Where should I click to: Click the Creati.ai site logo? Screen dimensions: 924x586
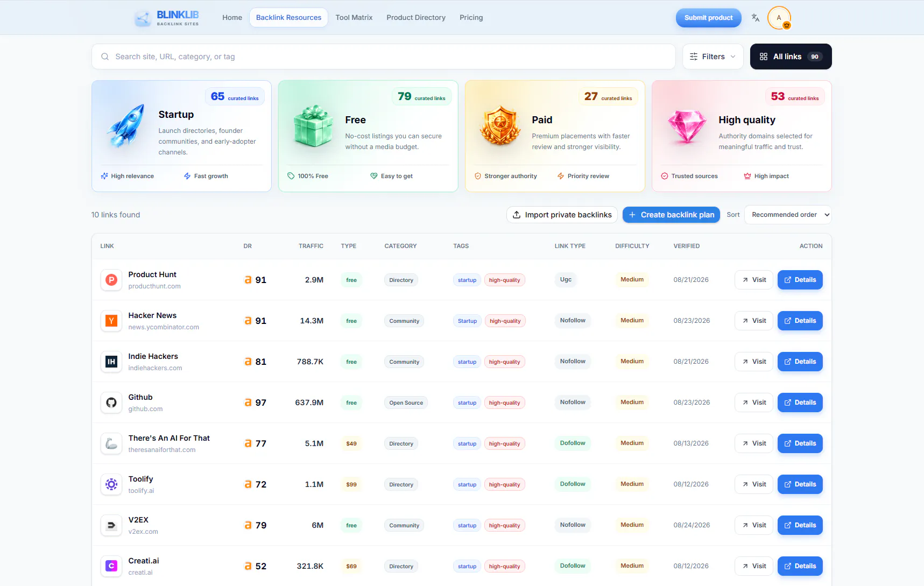pos(111,566)
